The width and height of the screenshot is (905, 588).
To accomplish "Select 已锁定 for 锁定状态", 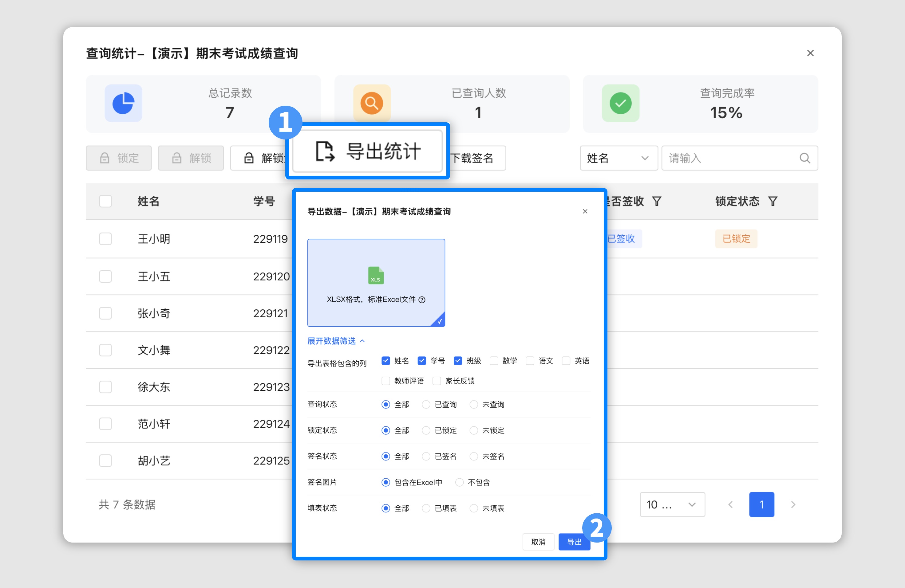I will point(426,430).
